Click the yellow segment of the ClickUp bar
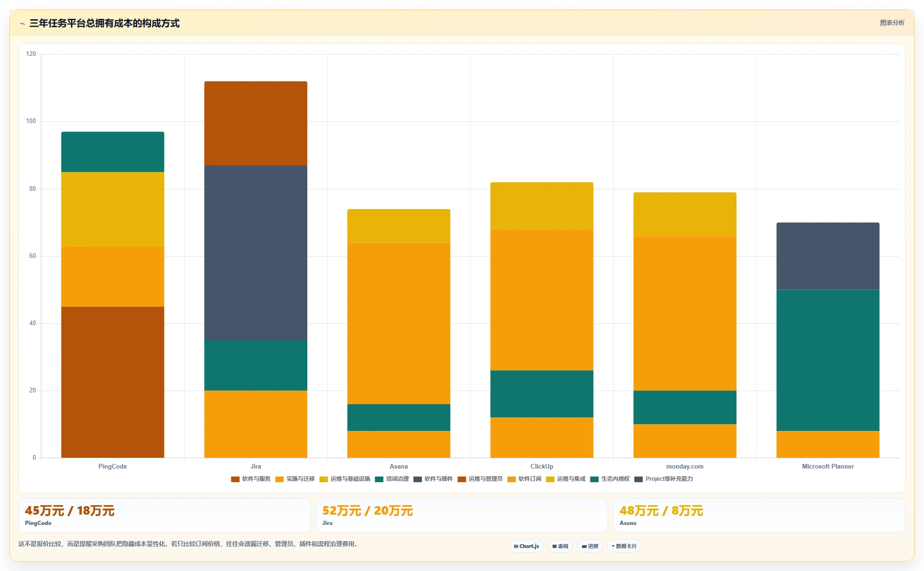The width and height of the screenshot is (924, 571). click(542, 206)
